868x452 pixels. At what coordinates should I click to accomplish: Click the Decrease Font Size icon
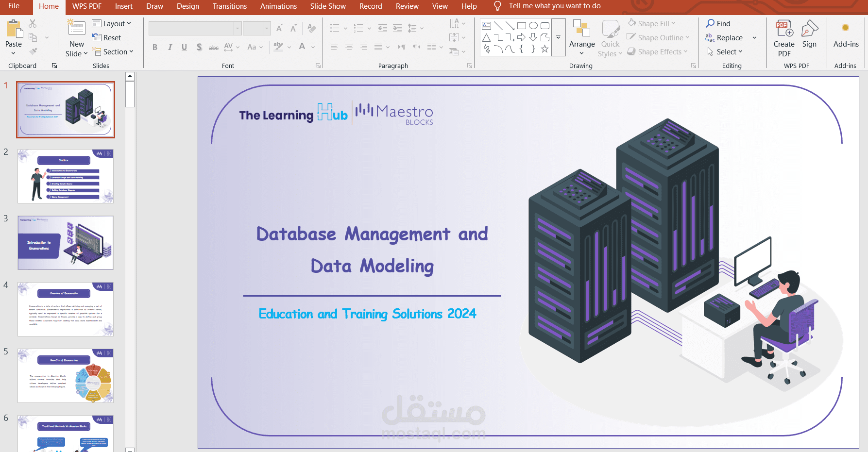pos(293,28)
